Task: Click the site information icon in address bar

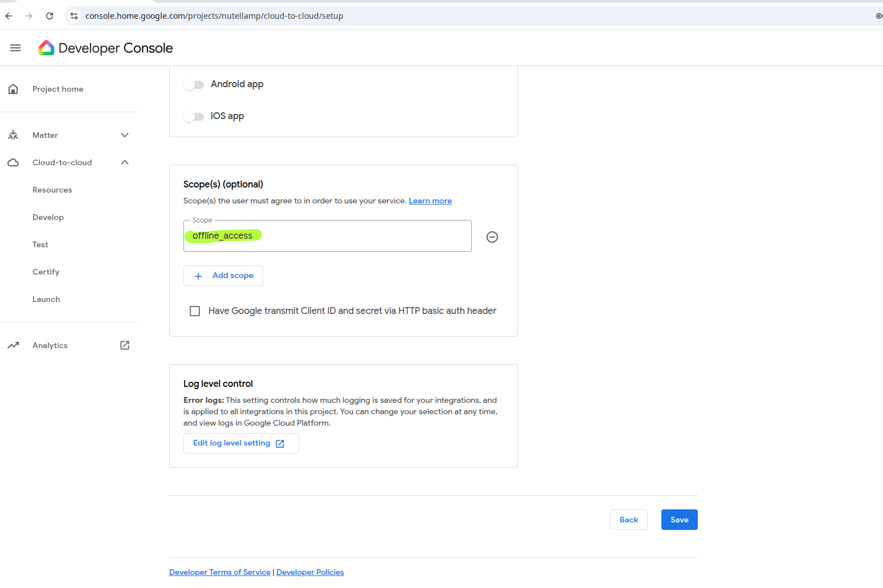Action: pos(74,16)
